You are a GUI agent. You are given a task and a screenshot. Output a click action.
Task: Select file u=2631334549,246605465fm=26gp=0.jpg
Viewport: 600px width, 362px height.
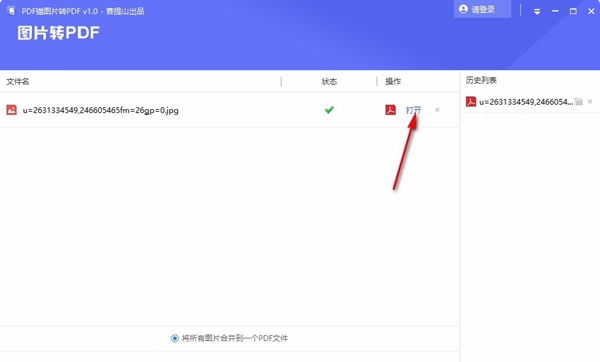click(100, 110)
